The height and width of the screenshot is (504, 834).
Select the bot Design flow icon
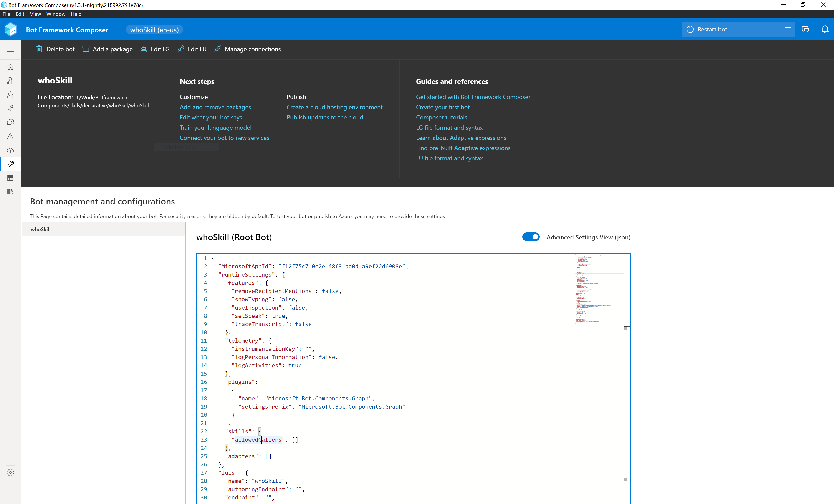tap(10, 81)
